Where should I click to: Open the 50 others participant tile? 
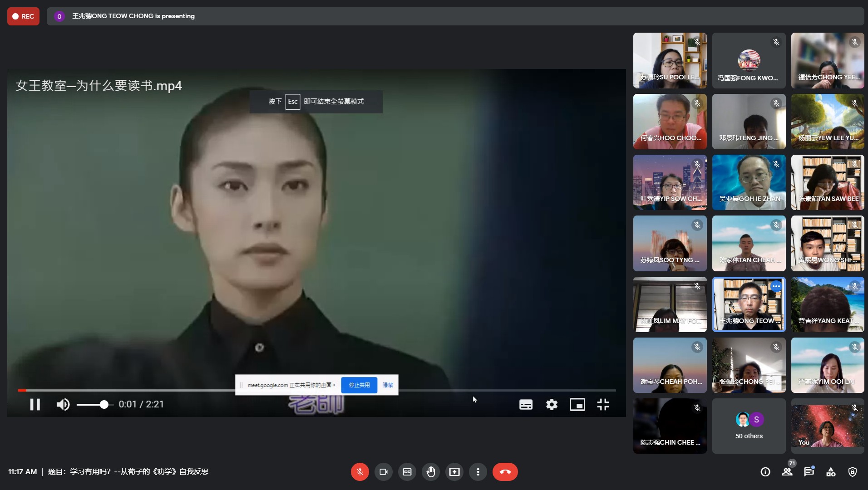point(749,426)
